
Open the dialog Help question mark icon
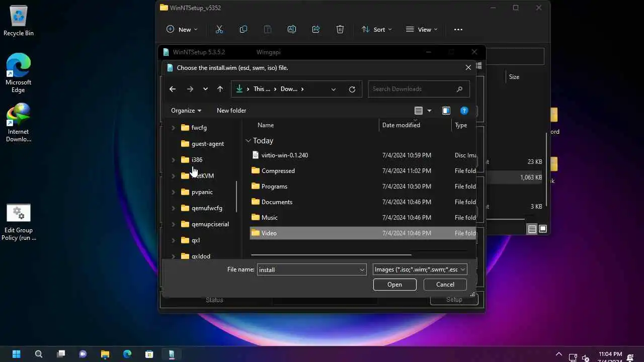tap(464, 111)
